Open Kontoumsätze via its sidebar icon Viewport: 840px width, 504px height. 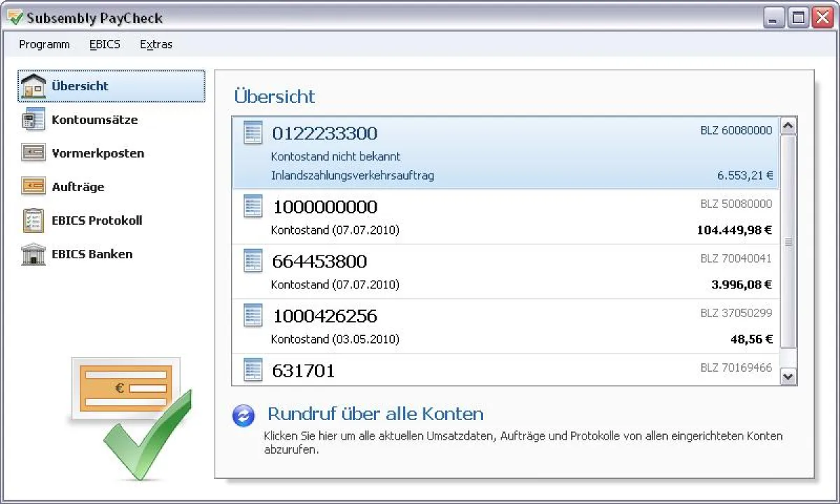pyautogui.click(x=33, y=120)
